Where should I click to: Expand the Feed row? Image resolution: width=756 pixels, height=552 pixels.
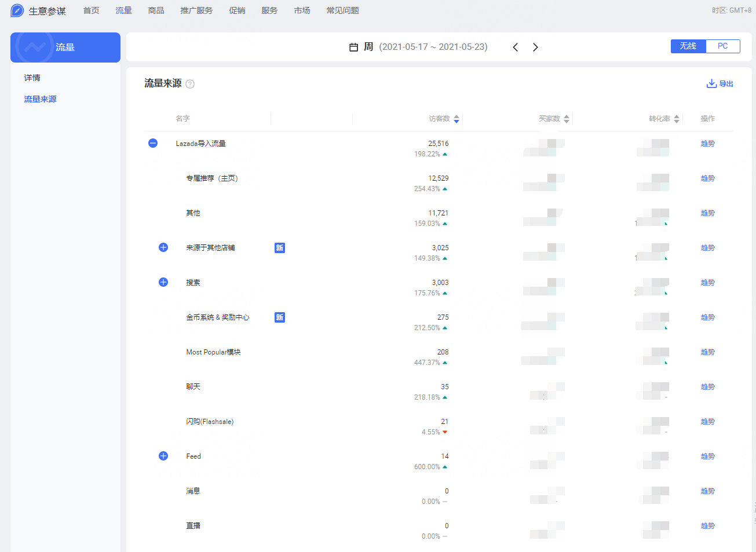[163, 456]
